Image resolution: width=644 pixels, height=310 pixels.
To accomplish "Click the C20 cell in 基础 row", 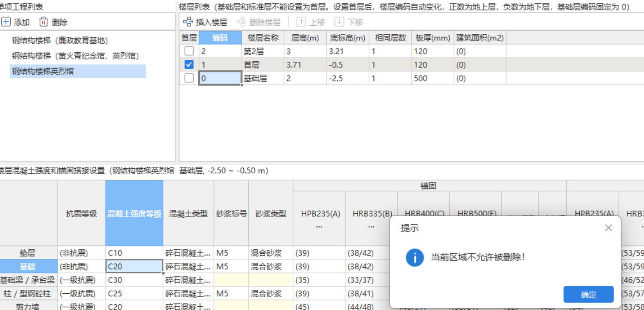I will 134,266.
